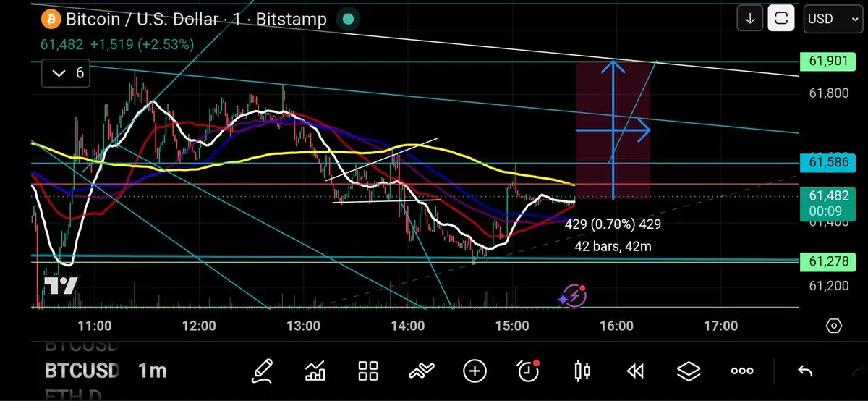
Task: Click the 61,200 price axis value
Action: (829, 285)
